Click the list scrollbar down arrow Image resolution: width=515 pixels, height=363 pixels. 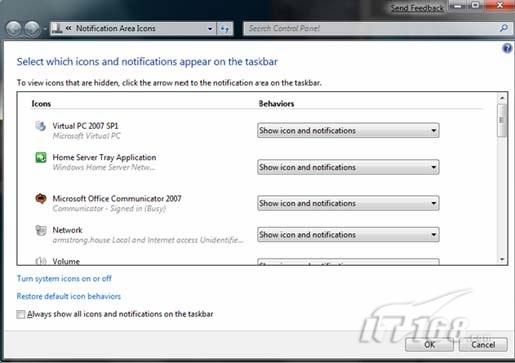tap(502, 259)
